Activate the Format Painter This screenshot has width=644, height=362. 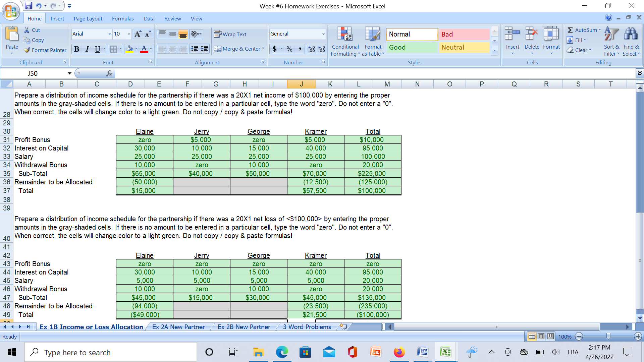click(45, 50)
